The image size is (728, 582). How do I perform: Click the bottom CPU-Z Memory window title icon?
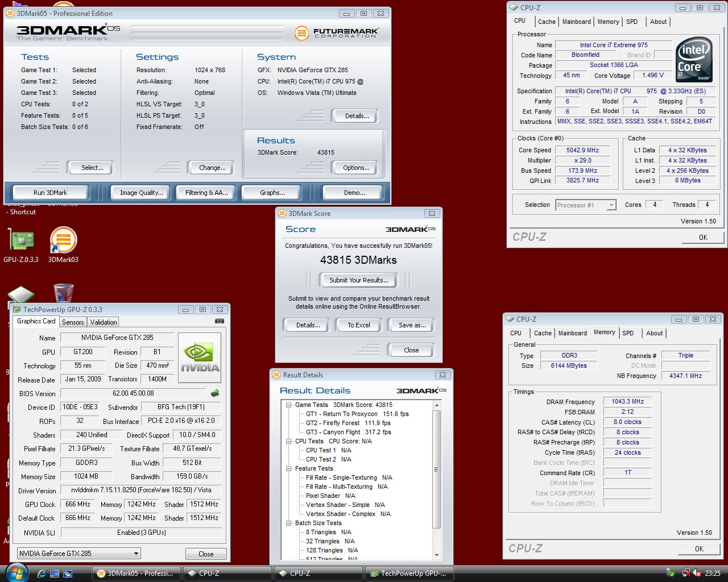pyautogui.click(x=510, y=319)
